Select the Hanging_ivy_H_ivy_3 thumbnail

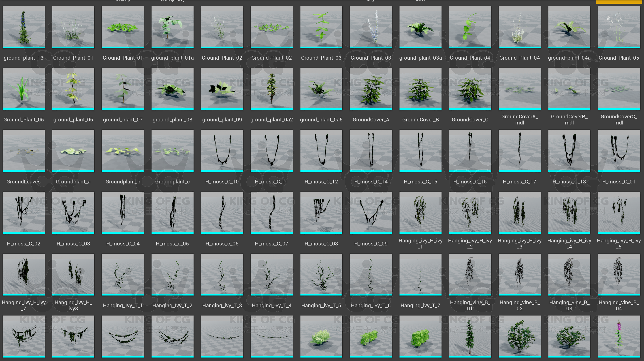pos(519,212)
